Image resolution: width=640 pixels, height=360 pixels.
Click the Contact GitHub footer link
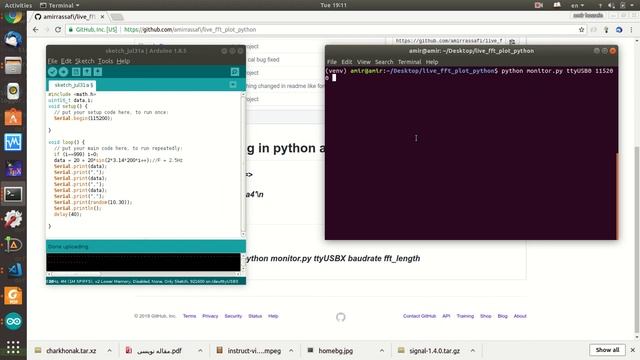click(x=419, y=316)
